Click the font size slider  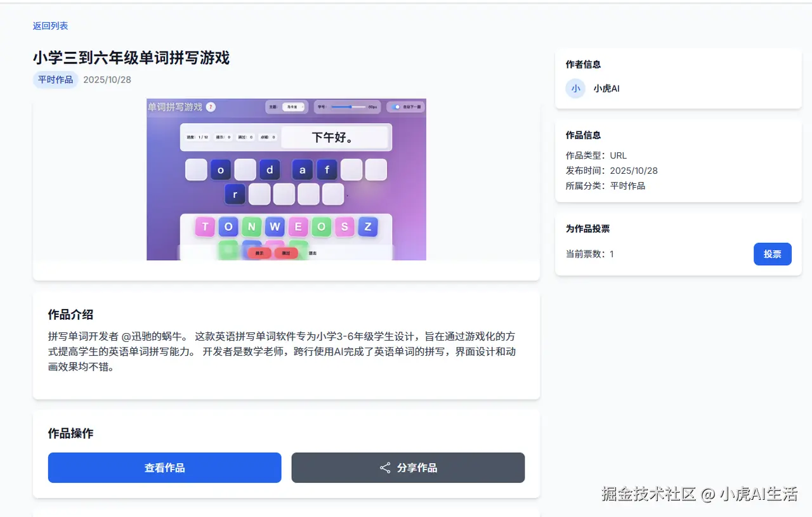coord(348,107)
